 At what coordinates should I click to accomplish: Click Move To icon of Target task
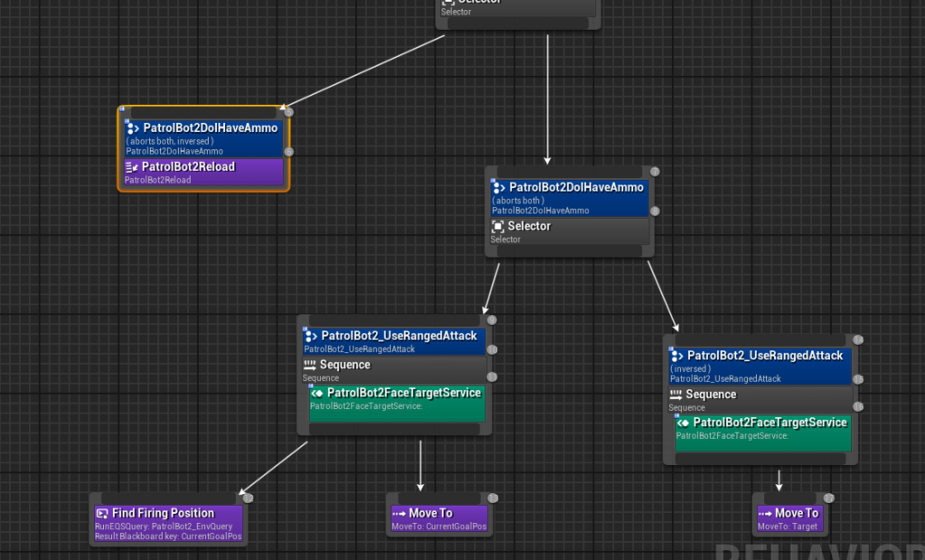[765, 514]
